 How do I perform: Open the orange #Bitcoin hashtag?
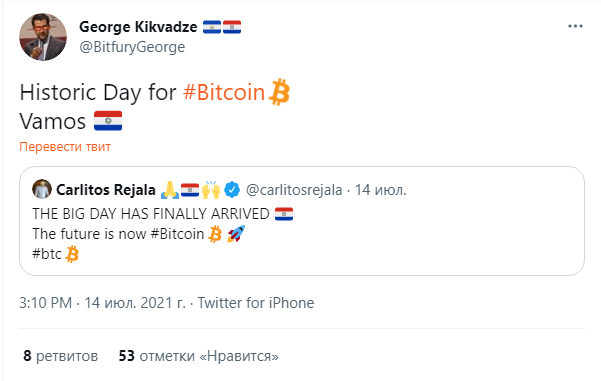click(x=224, y=92)
